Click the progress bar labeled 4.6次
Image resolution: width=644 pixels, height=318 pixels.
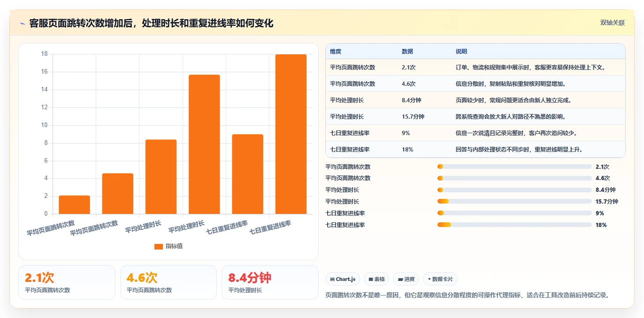pos(514,178)
